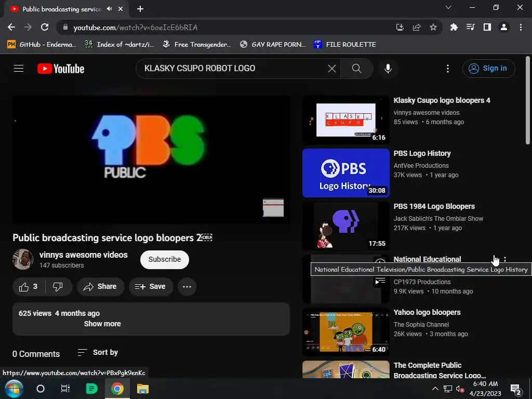
Task: Add to queue icon on National Educational thumbnail
Action: tap(380, 281)
